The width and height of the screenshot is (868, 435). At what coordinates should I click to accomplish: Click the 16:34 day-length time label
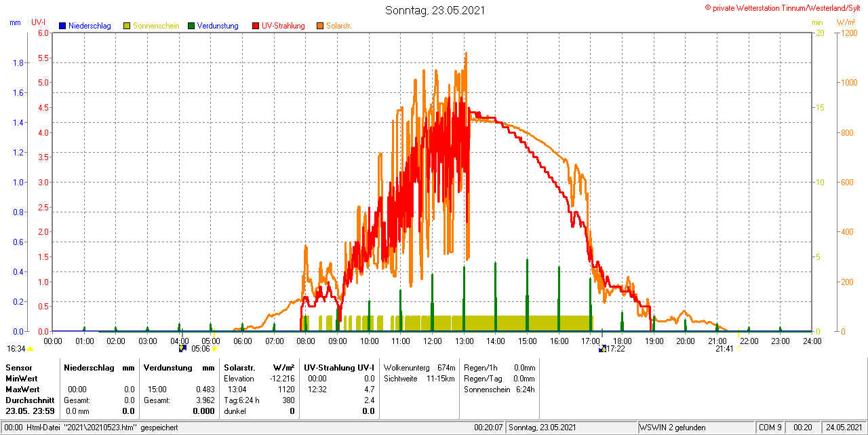tap(16, 349)
